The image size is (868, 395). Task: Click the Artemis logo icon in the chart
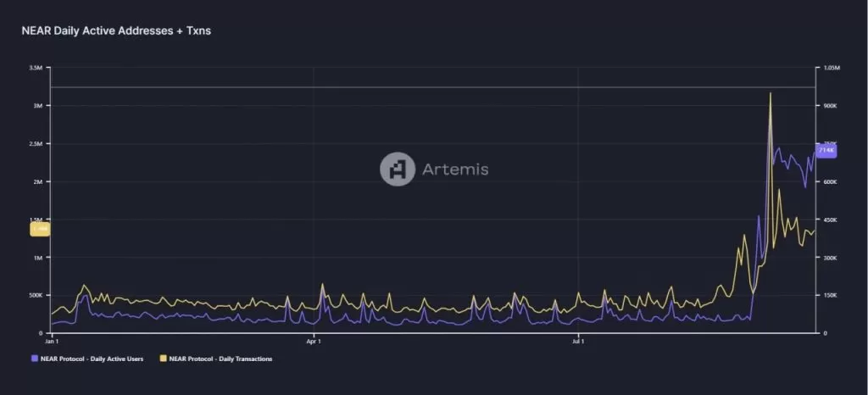point(397,169)
